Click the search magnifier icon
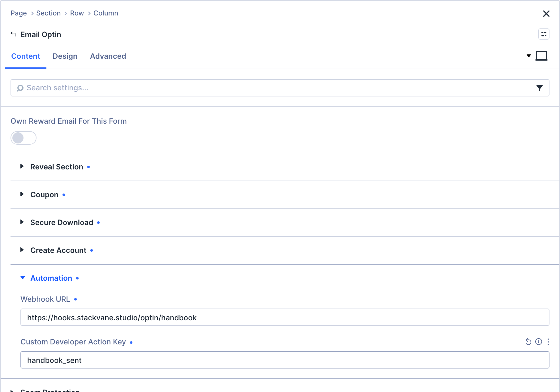The width and height of the screenshot is (560, 392). (20, 88)
